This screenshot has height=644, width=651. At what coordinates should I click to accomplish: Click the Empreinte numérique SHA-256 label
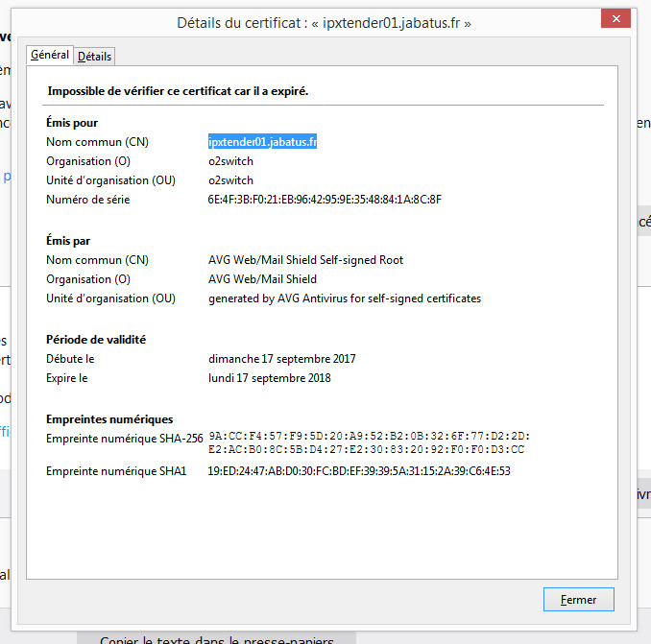click(x=125, y=439)
